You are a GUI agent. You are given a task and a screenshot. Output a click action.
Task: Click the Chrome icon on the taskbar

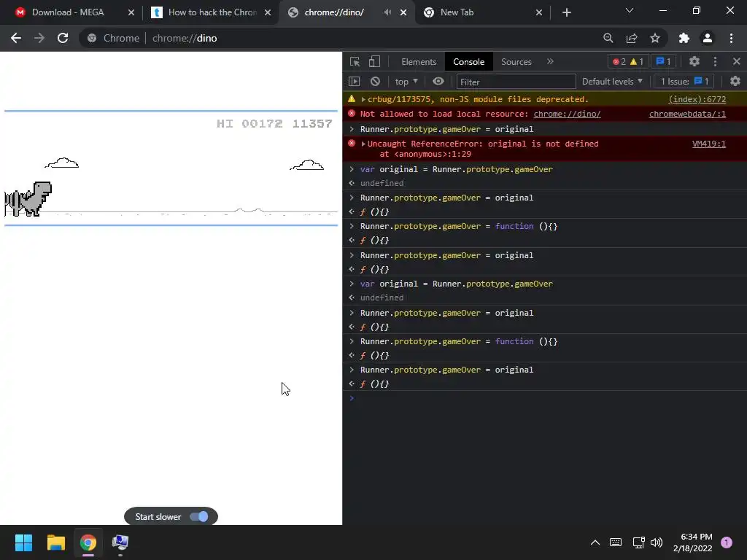coord(88,542)
